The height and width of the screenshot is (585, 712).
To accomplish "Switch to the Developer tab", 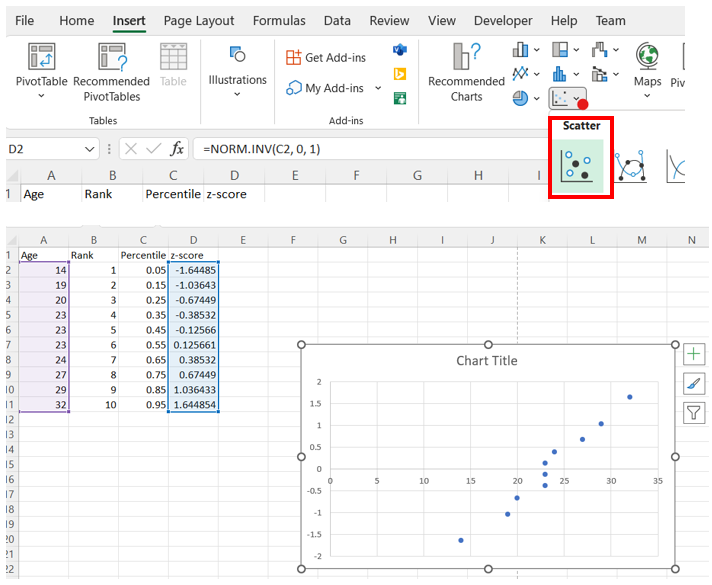I will pos(503,21).
